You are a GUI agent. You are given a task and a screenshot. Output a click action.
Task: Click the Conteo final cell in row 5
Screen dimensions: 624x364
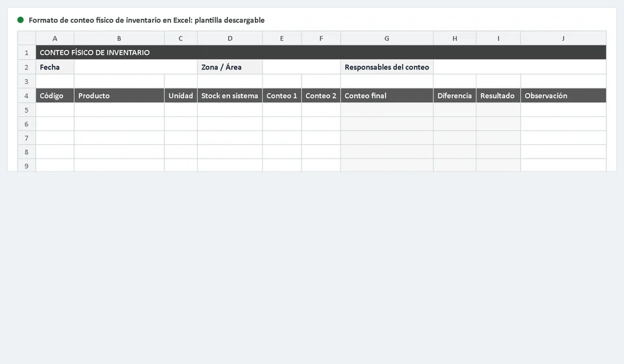(x=387, y=110)
